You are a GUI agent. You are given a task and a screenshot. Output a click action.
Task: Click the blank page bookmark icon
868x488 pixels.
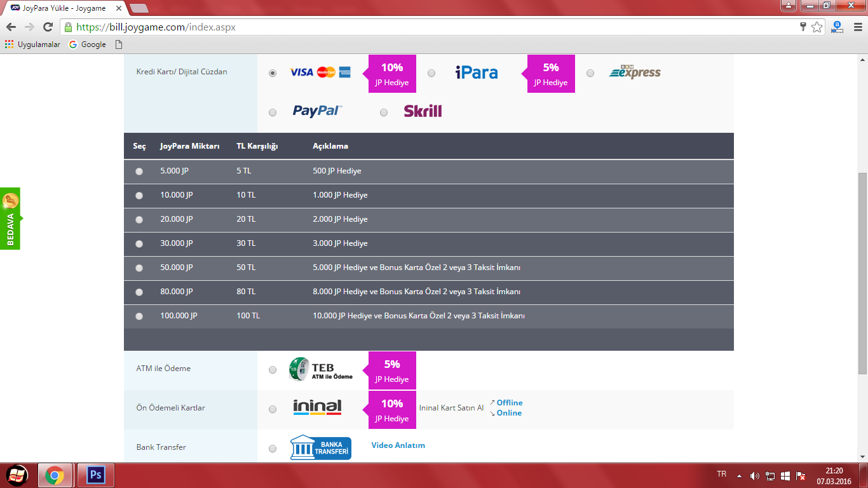click(119, 44)
